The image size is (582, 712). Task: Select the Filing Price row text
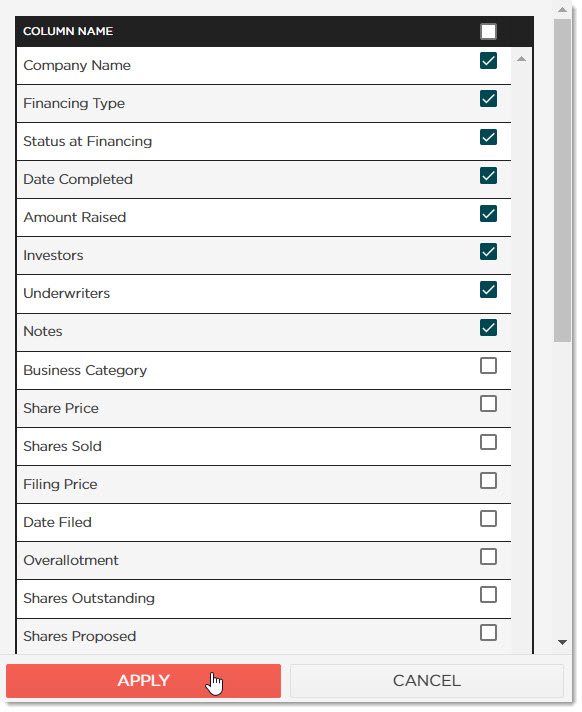60,485
